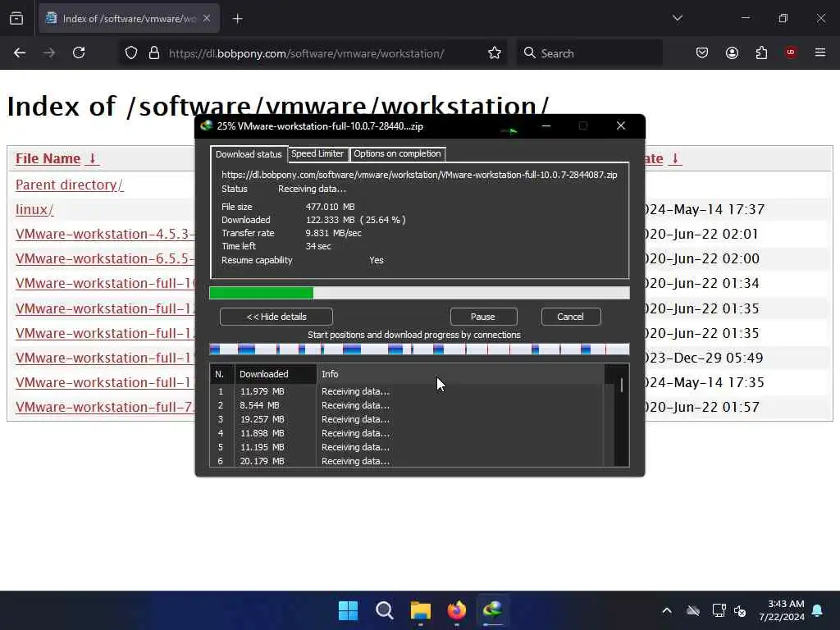The image size is (840, 630).
Task: Open the Parent directory link
Action: click(x=69, y=185)
